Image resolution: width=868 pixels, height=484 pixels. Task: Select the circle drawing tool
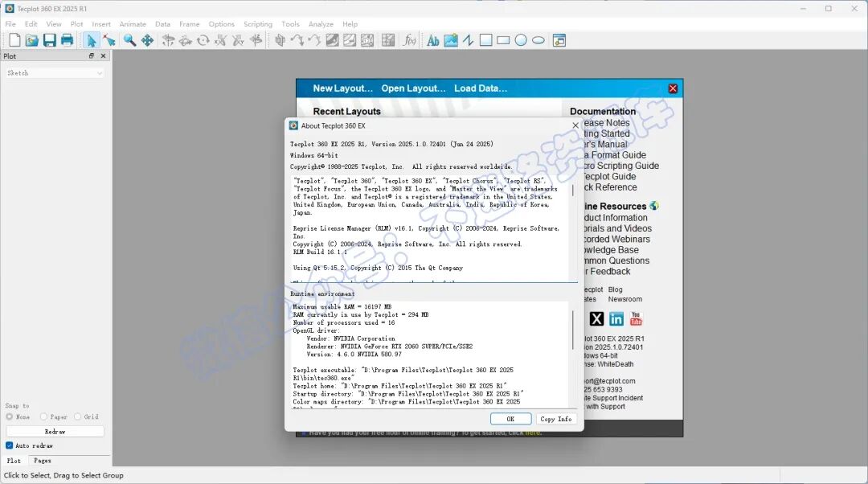[x=521, y=40]
